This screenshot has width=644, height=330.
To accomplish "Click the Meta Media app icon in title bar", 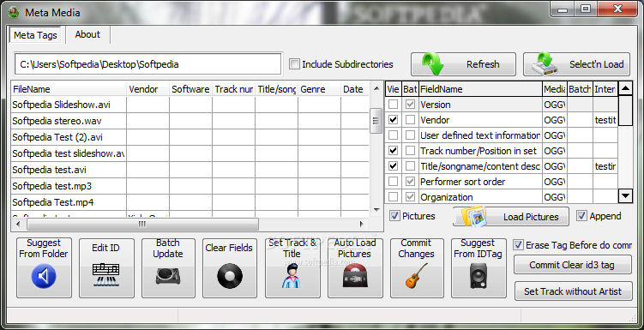I will click(x=14, y=12).
